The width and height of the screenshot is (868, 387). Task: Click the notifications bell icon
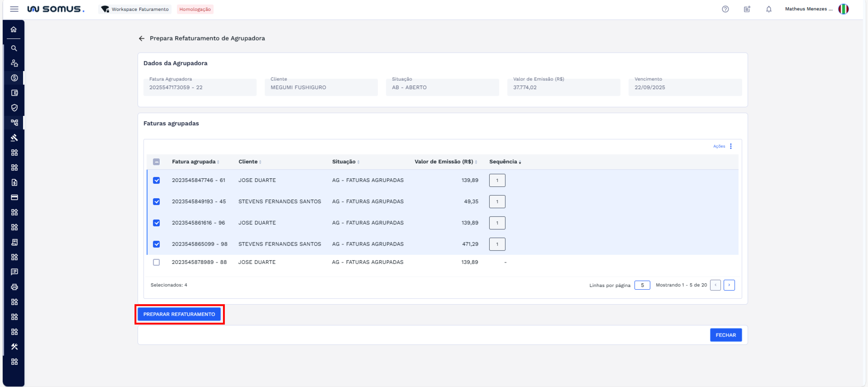coord(769,9)
